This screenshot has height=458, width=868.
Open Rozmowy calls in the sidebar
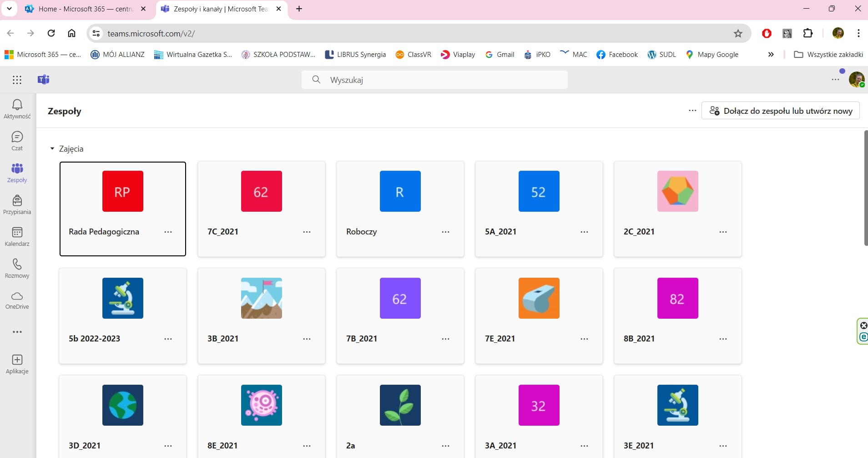click(x=17, y=269)
